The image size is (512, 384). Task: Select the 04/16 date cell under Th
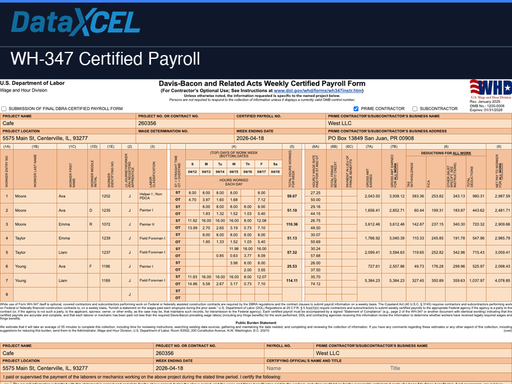click(x=248, y=172)
